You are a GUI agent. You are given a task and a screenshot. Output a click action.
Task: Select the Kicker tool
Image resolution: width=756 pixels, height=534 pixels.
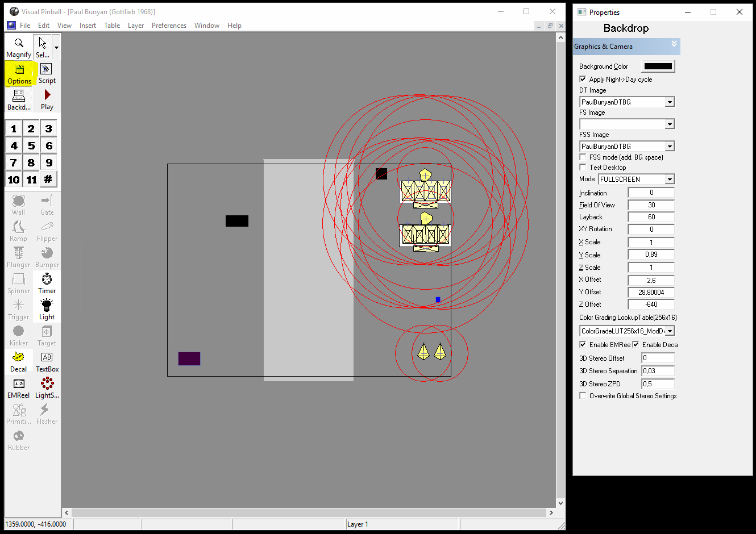[19, 335]
